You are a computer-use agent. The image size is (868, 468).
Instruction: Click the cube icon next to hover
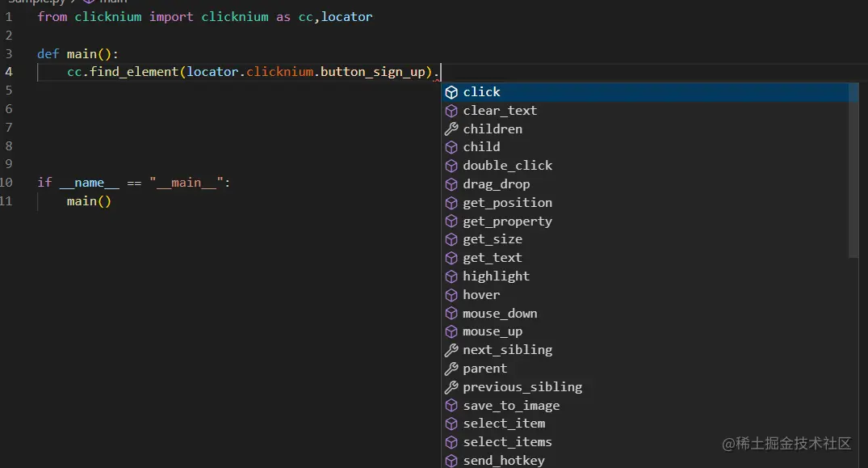pyautogui.click(x=451, y=294)
